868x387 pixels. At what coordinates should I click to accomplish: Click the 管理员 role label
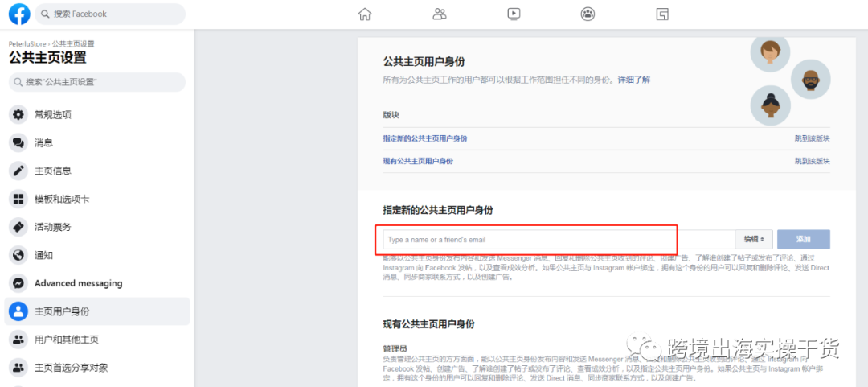(x=395, y=349)
